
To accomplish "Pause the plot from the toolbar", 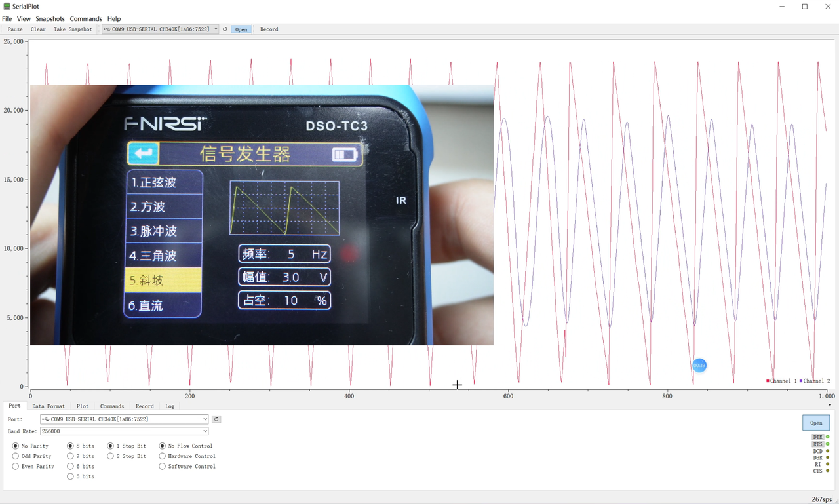I will click(x=15, y=29).
